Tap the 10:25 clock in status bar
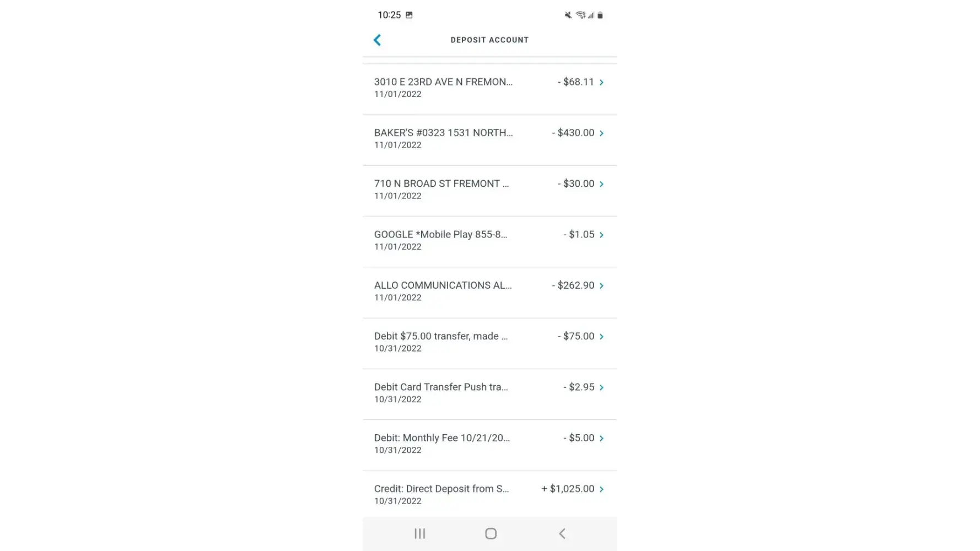Viewport: 980px width, 551px height. [389, 15]
